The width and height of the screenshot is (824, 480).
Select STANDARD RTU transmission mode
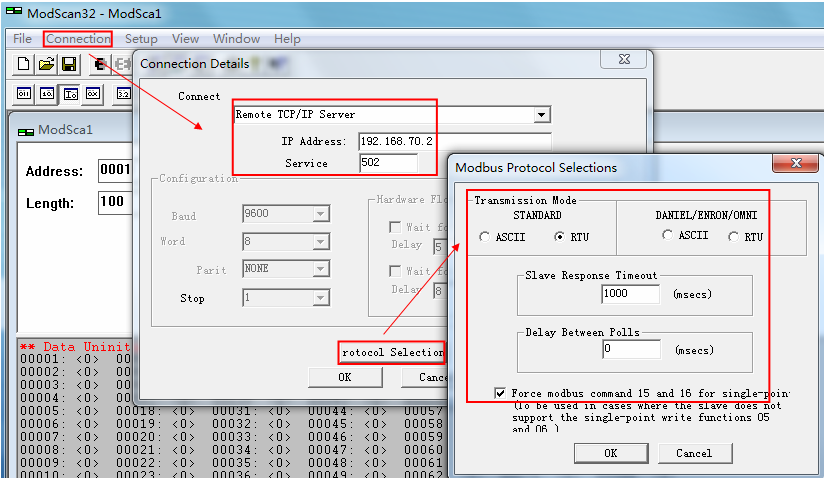[x=559, y=237]
